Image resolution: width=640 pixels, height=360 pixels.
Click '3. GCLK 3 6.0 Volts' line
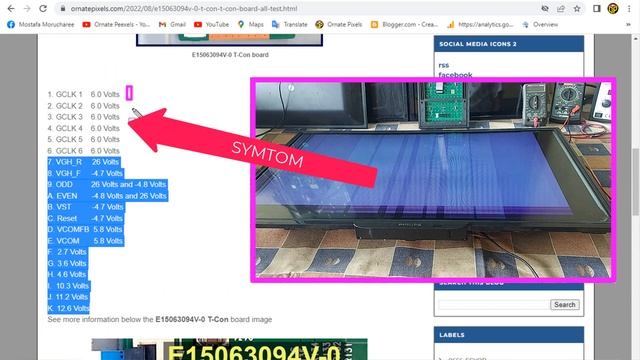(x=83, y=117)
